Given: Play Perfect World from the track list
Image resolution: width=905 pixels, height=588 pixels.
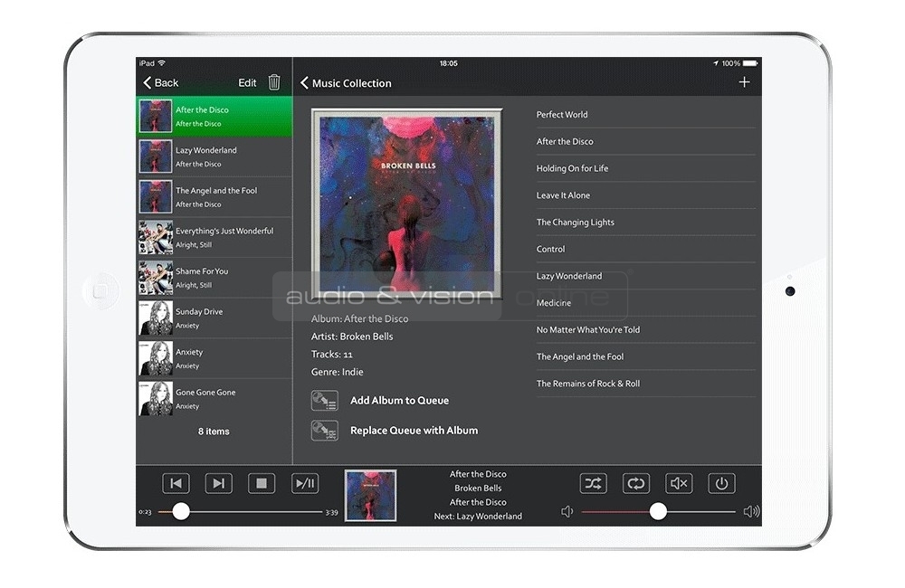Looking at the screenshot, I should tap(646, 114).
